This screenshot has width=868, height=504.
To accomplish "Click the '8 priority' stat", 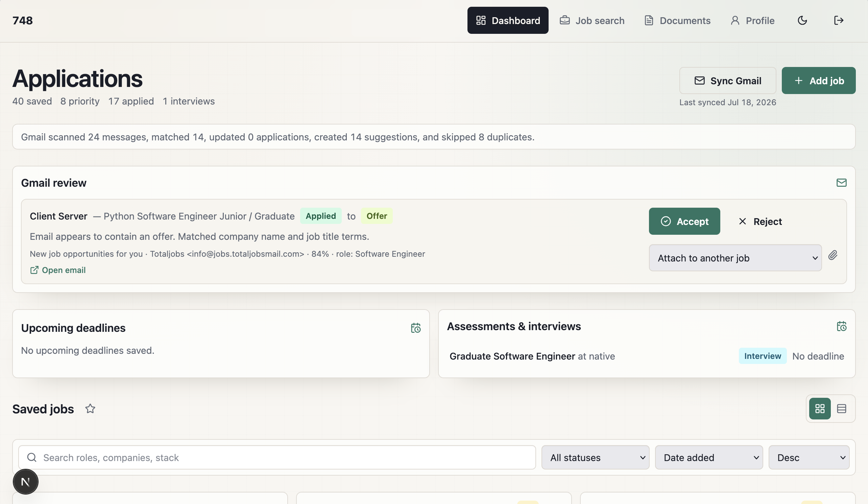I will (x=80, y=101).
